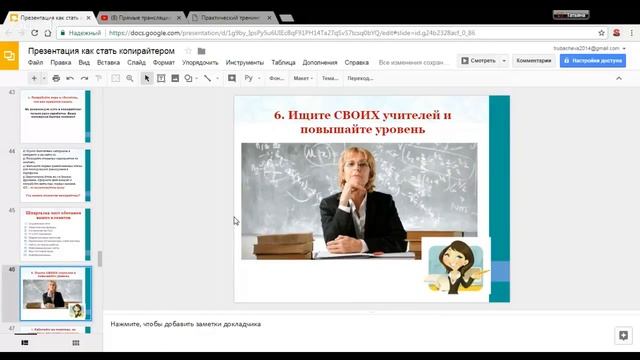Click the Смотреть present button
This screenshot has height=360, width=640.
(478, 60)
